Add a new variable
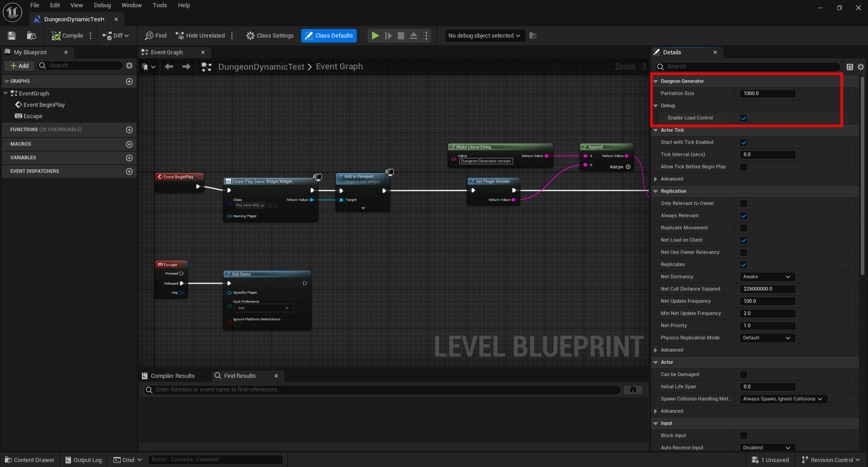868x467 pixels. pos(129,158)
